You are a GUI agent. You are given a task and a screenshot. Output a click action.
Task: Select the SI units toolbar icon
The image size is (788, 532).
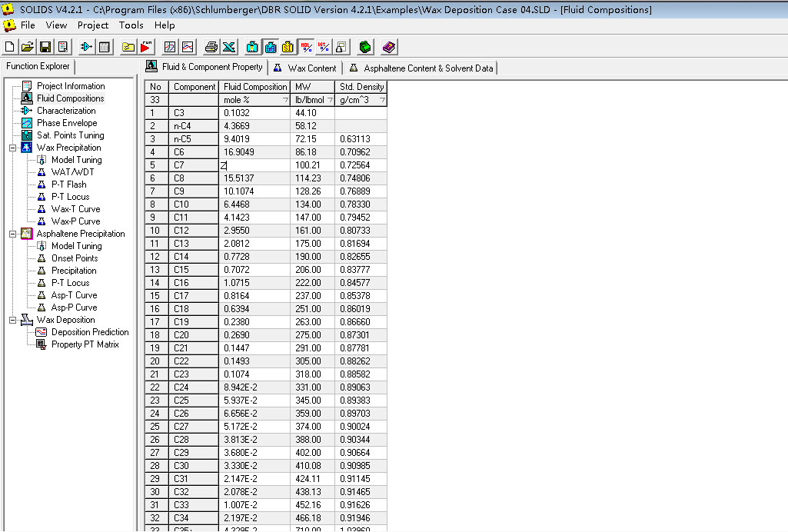point(288,47)
